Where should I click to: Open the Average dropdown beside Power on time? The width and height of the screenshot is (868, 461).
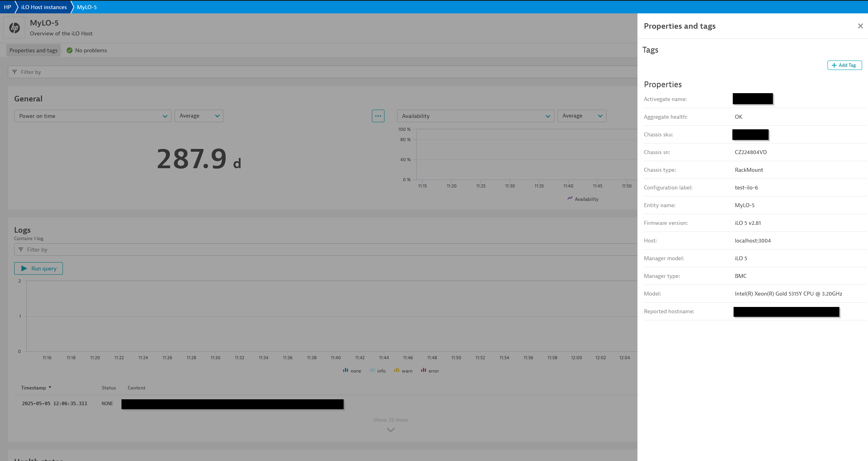point(199,116)
